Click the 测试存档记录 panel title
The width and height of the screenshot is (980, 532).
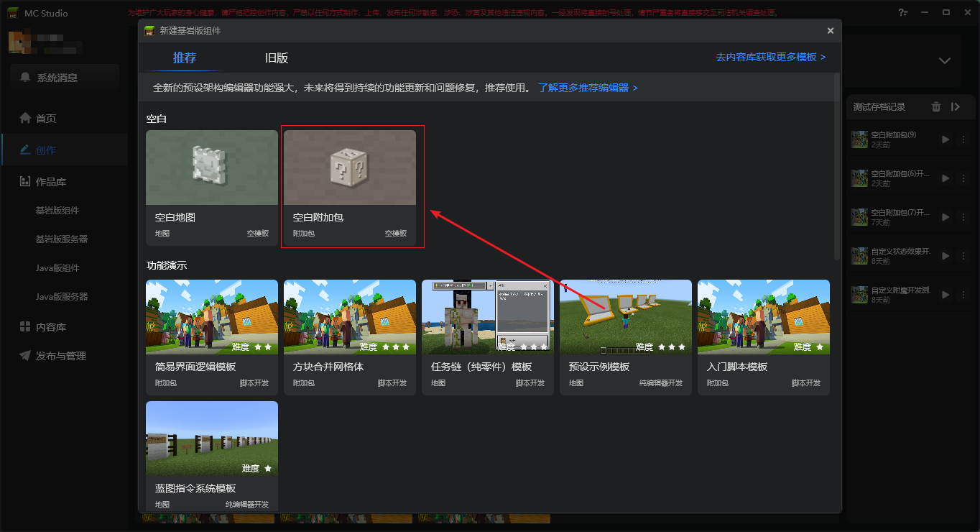click(x=879, y=107)
